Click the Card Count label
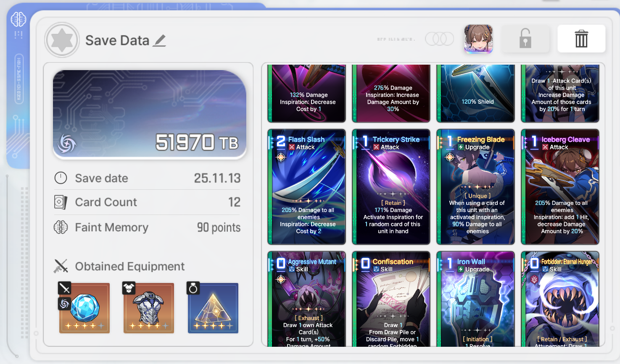620x364 pixels. click(x=106, y=202)
